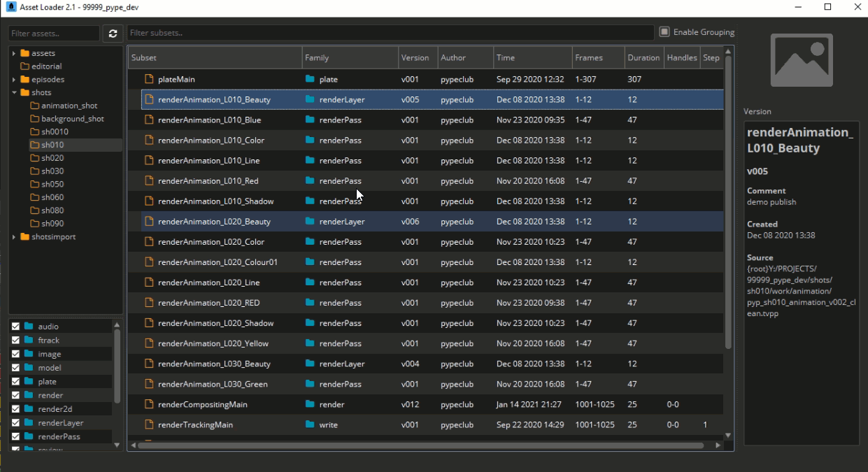Click the renderLayer family icon for L010_Beauty

click(x=310, y=99)
